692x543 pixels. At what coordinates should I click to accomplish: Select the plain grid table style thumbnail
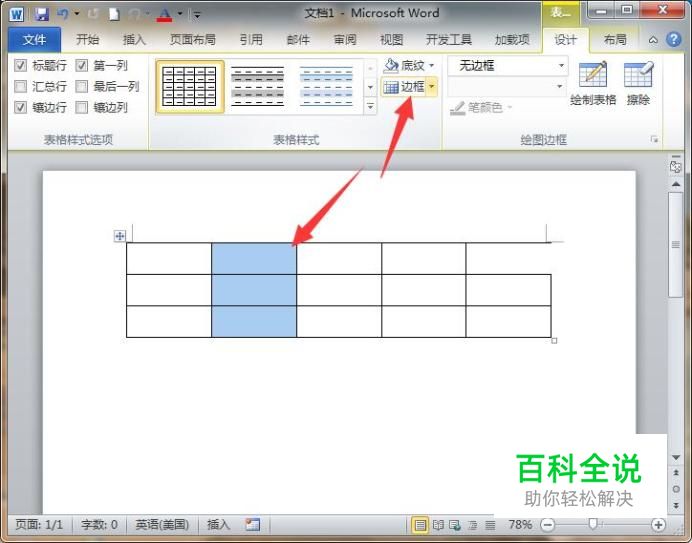[x=190, y=87]
